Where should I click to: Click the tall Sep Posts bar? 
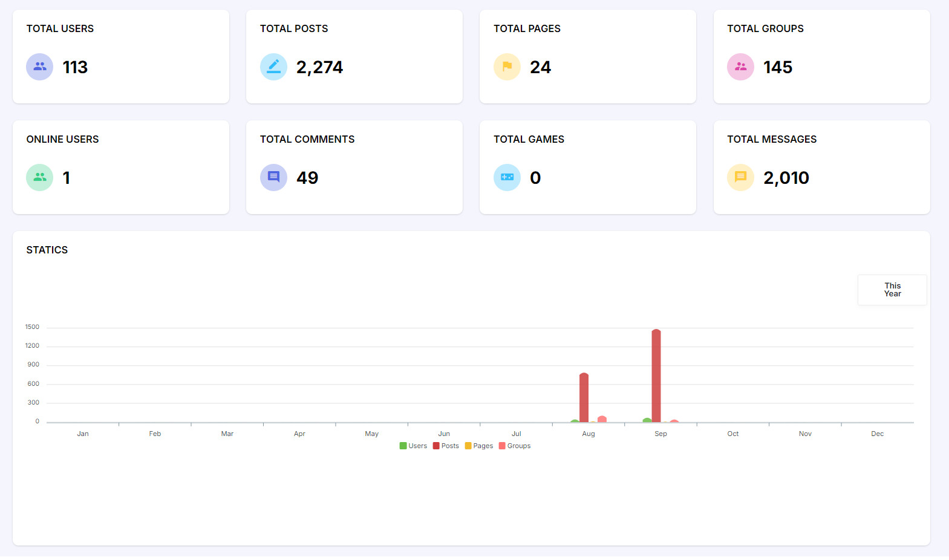(x=656, y=376)
